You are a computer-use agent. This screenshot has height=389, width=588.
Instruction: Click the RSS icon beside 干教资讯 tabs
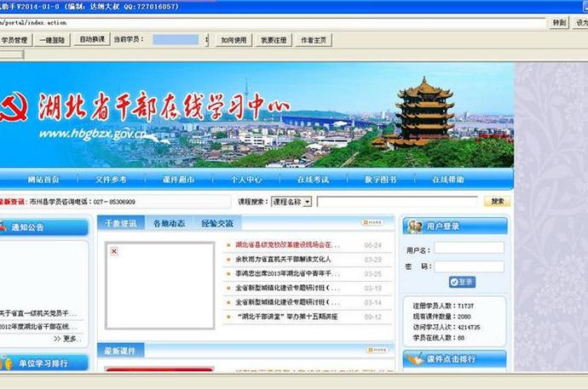point(372,223)
